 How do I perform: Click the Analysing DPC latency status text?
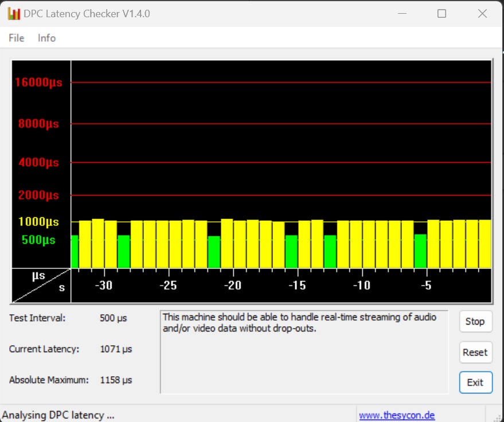[x=58, y=415]
